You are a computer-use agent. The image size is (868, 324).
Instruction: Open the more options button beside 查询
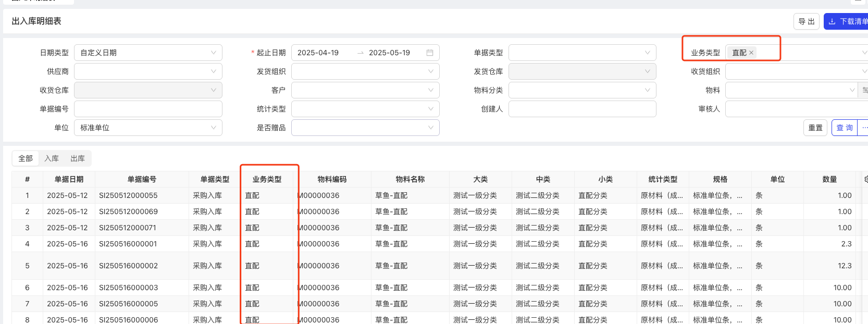pyautogui.click(x=864, y=128)
